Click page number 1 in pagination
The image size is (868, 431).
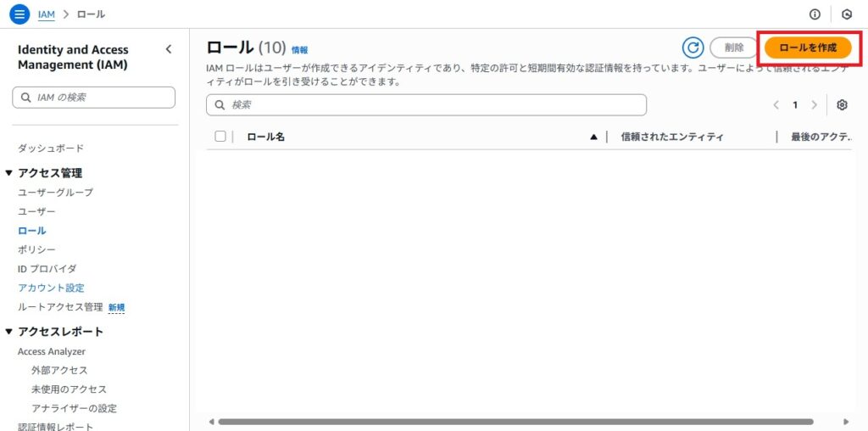(795, 104)
